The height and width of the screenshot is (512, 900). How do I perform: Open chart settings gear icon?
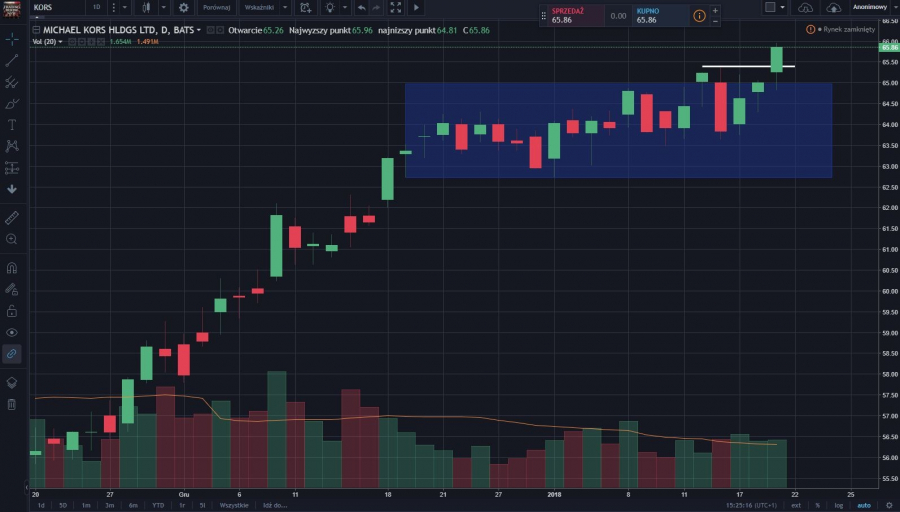(x=183, y=7)
